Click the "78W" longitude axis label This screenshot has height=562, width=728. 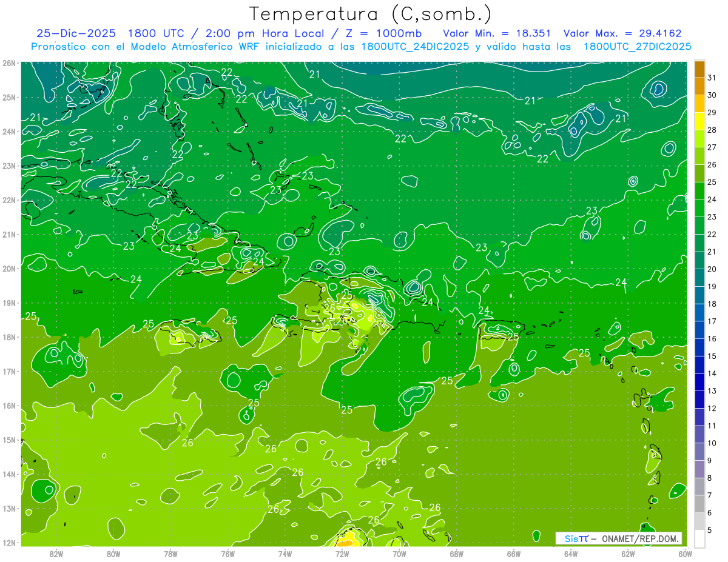click(x=170, y=554)
